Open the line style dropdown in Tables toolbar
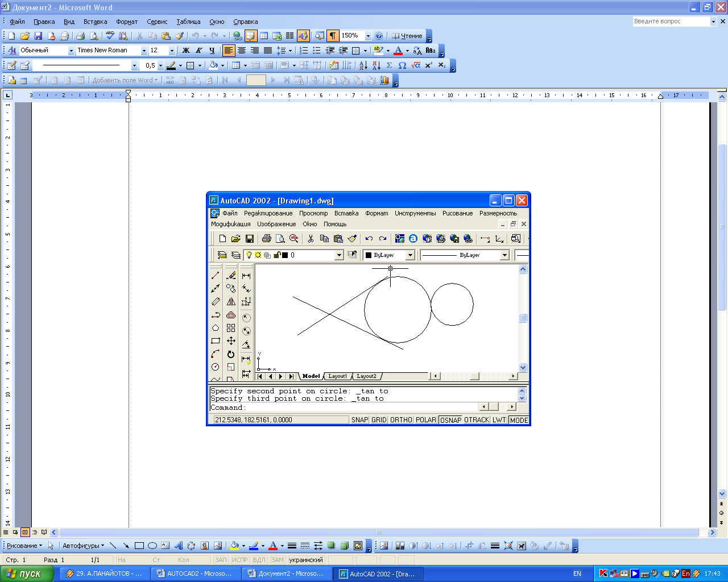728x582 pixels. [x=134, y=65]
